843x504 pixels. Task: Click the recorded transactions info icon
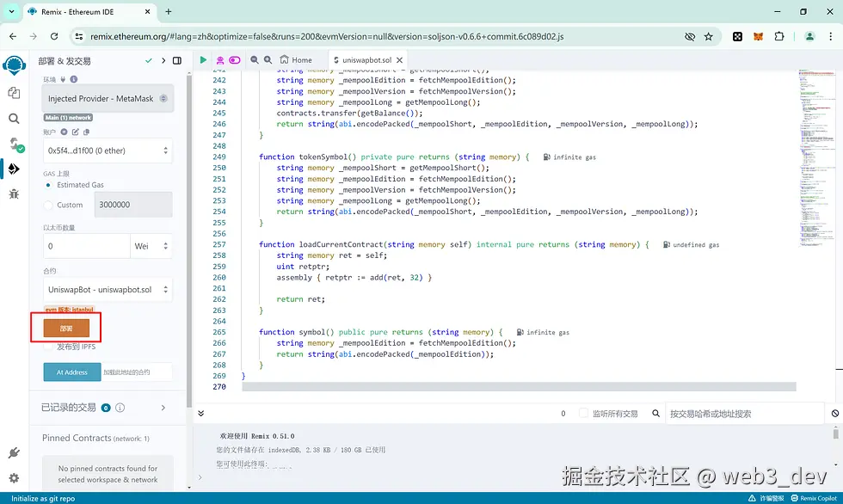[120, 408]
